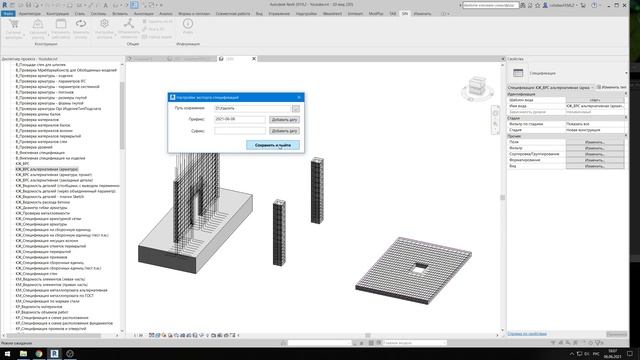Screen dimensions: 640x360
Task: Click the window-frame ribbon icon
Action: (x=61, y=24)
